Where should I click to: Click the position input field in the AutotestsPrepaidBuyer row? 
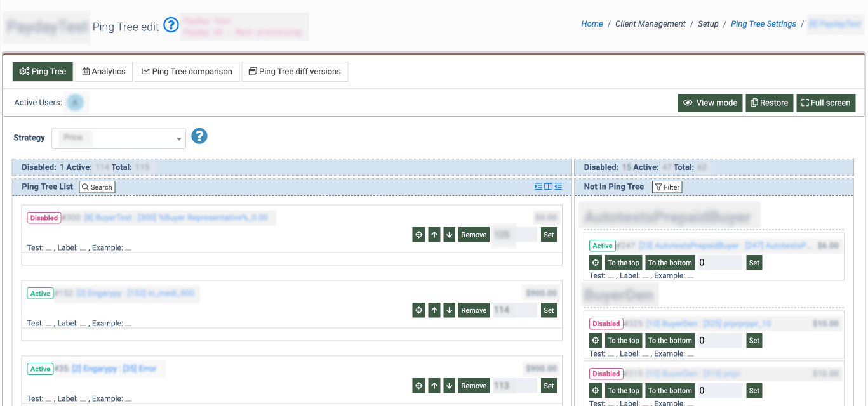tap(719, 263)
